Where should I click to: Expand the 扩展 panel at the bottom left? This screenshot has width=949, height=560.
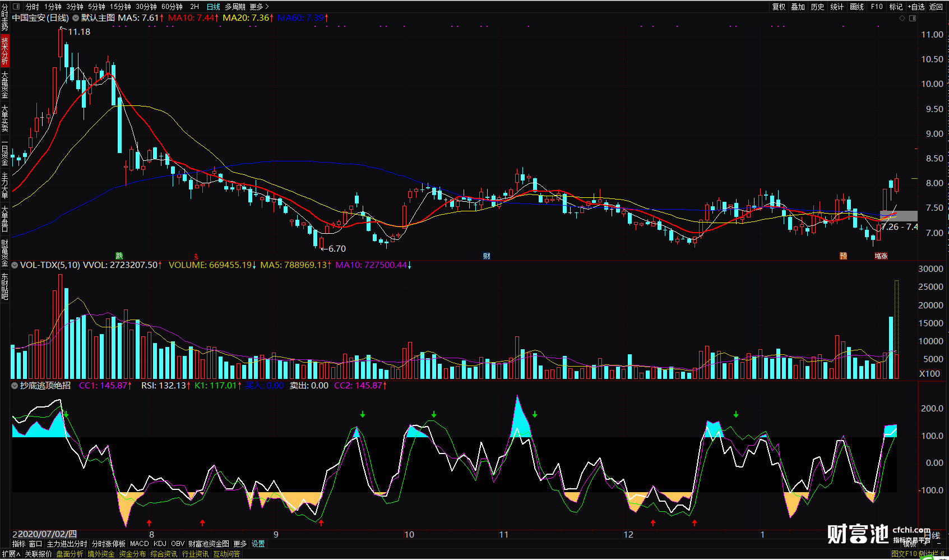(x=11, y=554)
